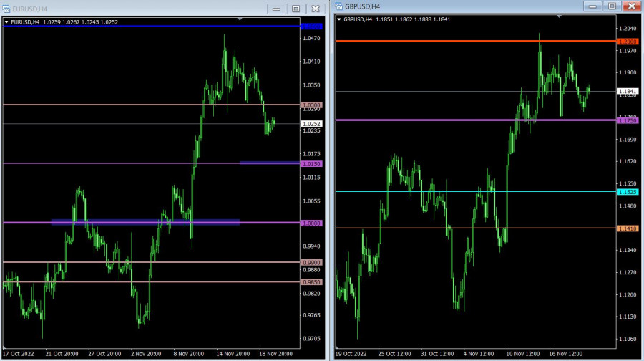Click the EURUSD OHLC values 1.0259 1.0267 1.0245 1.0252

[x=80, y=22]
